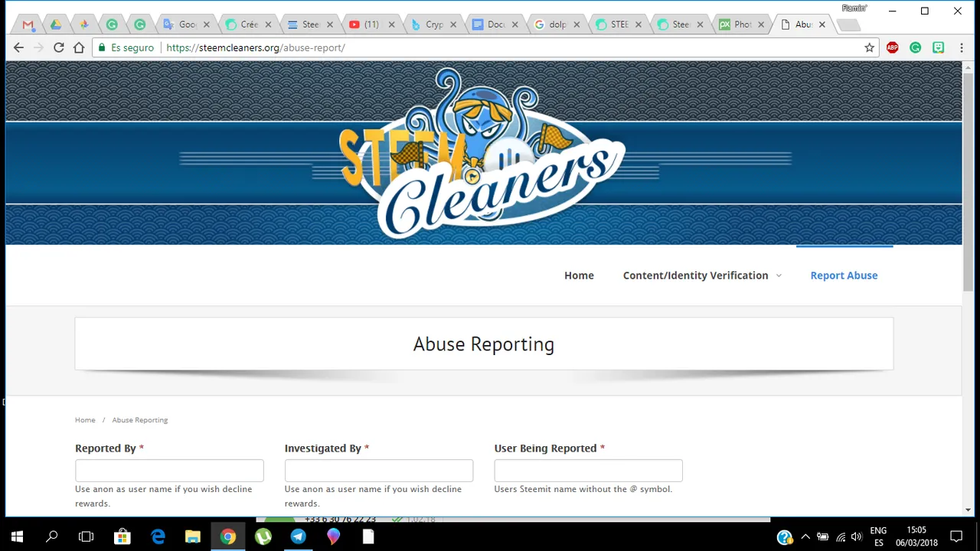This screenshot has width=980, height=551.
Task: Go to browser home page
Action: click(x=78, y=47)
